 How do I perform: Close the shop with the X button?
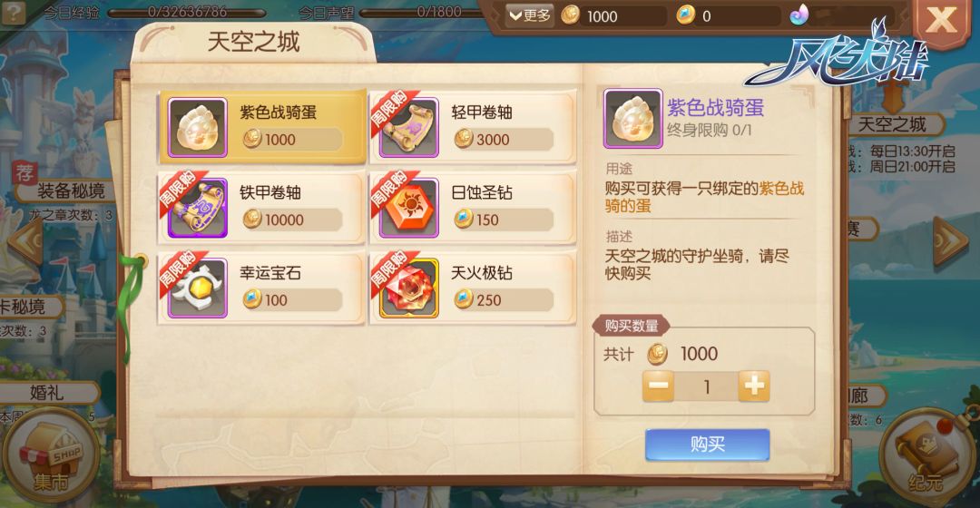[941, 21]
